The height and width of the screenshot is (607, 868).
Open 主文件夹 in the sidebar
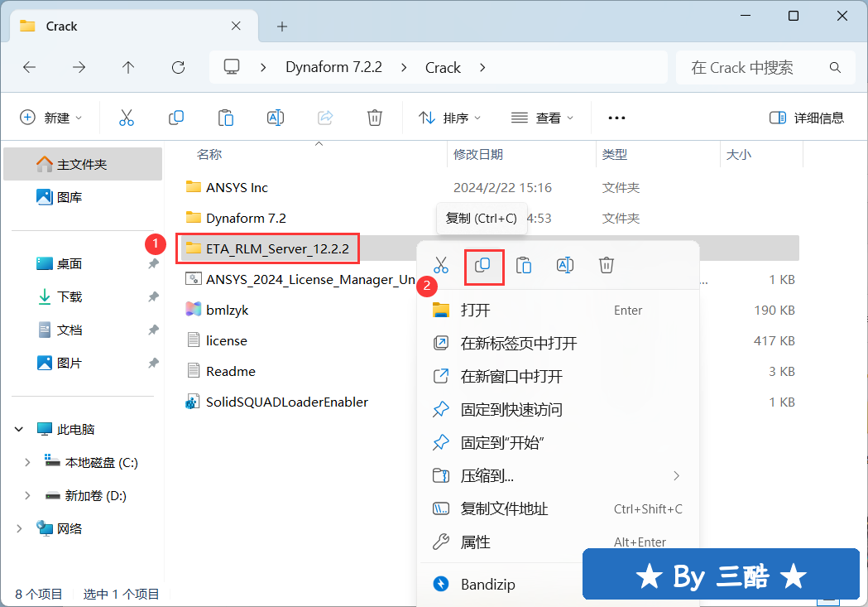tap(83, 164)
